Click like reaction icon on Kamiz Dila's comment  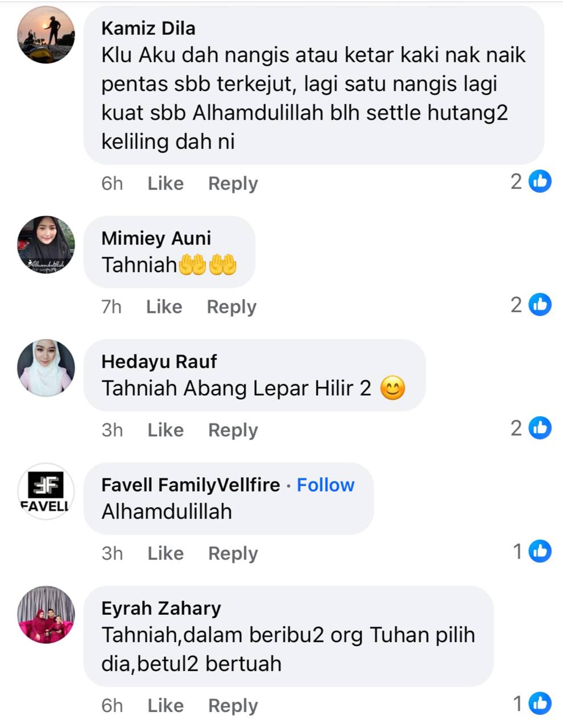[540, 181]
